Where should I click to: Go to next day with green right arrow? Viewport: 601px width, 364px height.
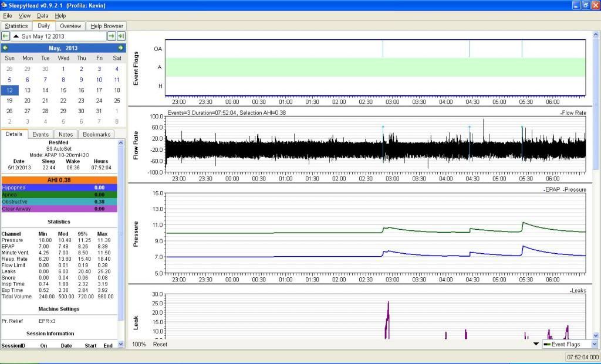(x=111, y=36)
